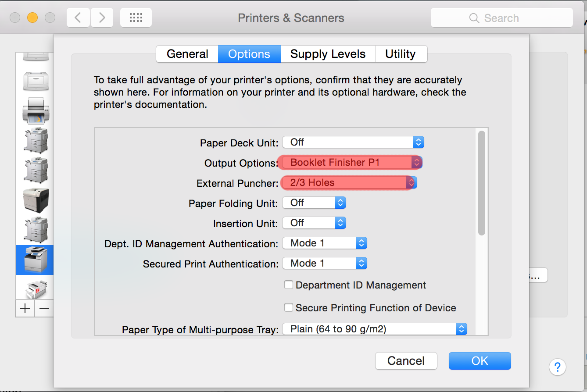The width and height of the screenshot is (587, 392).
Task: Select the highlighted blue multifunction printer icon
Action: [35, 260]
